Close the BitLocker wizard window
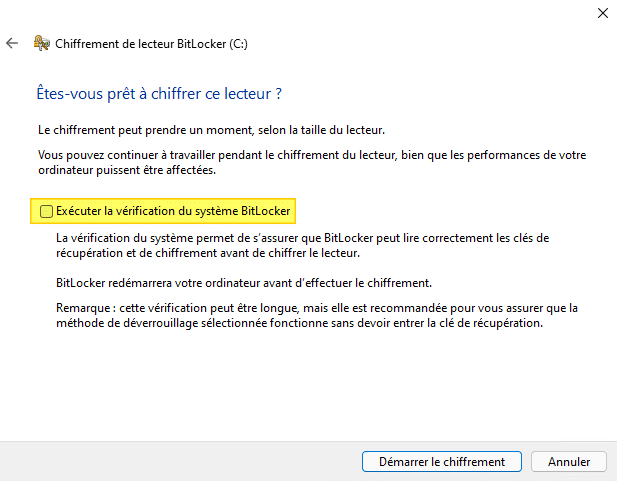The image size is (617, 481). tap(601, 13)
